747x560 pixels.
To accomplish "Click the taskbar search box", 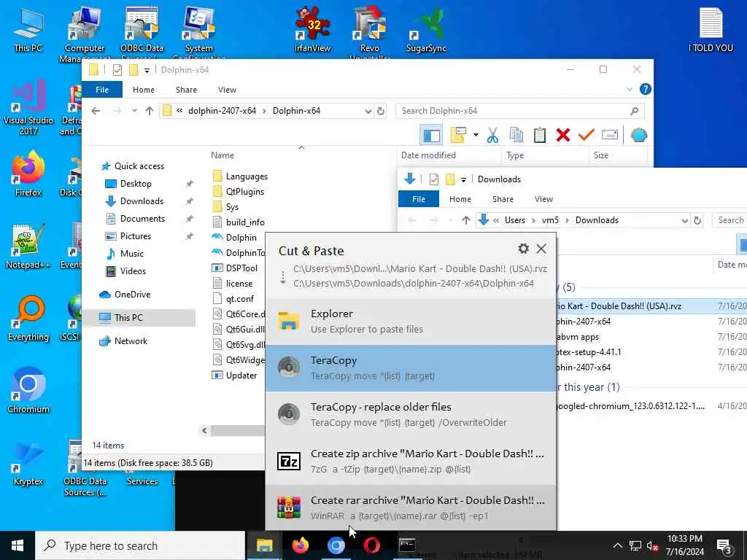I will [140, 545].
